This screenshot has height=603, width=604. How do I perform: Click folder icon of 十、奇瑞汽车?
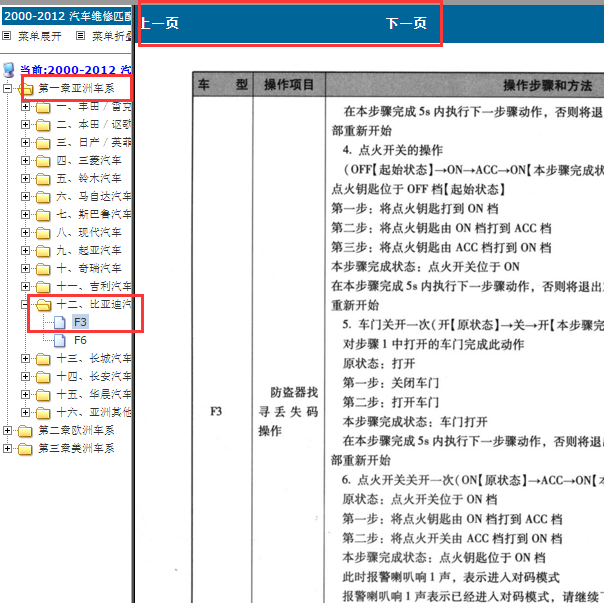pos(43,269)
